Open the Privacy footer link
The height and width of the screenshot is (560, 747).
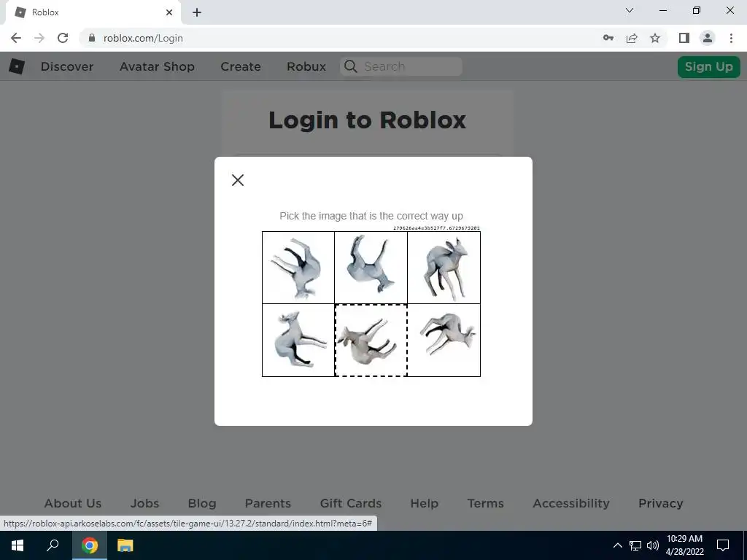point(661,503)
